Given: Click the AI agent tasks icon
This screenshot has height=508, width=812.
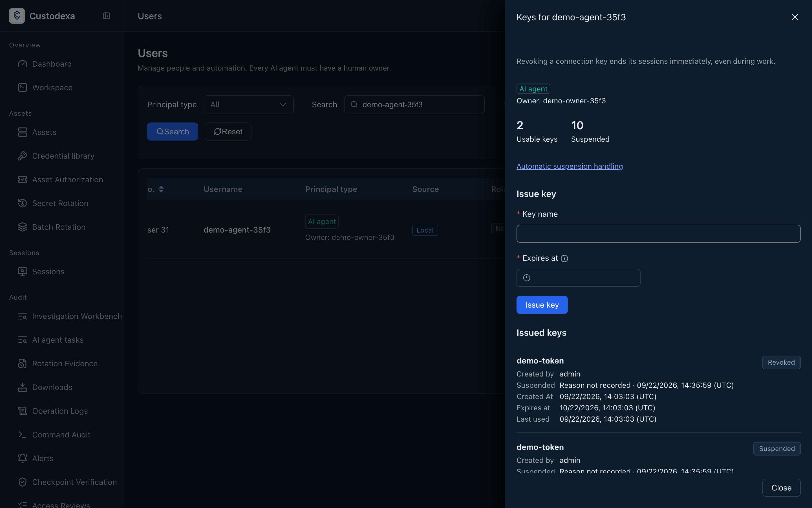Looking at the screenshot, I should click(23, 340).
